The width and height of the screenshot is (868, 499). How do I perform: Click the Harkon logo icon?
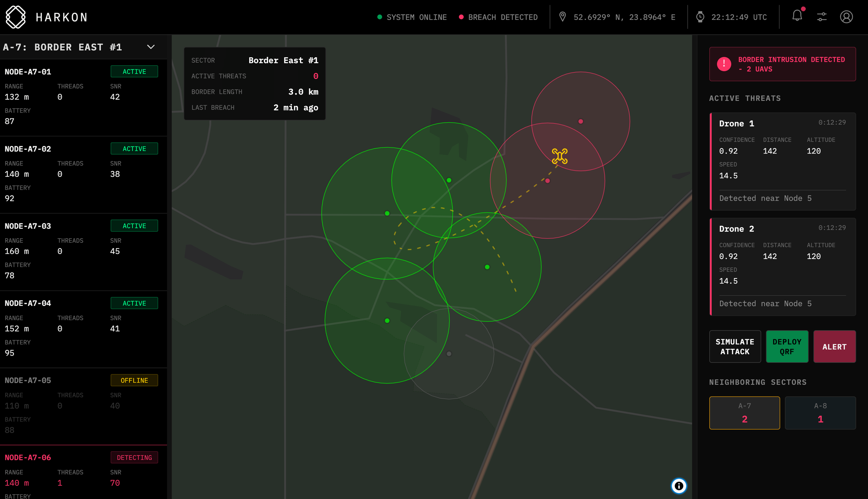click(16, 17)
